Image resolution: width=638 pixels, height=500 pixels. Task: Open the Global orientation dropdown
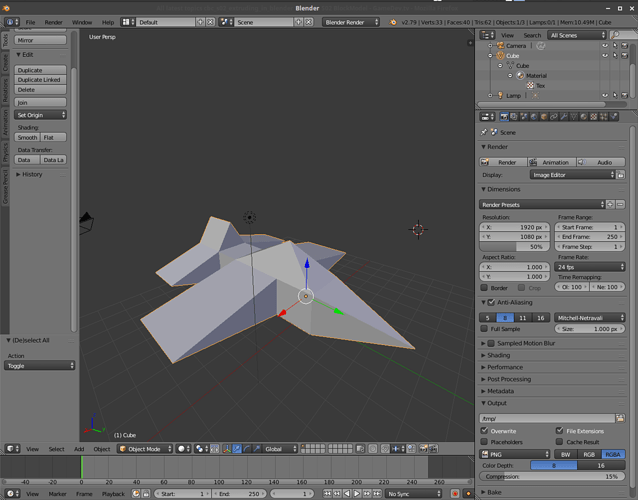click(x=280, y=449)
